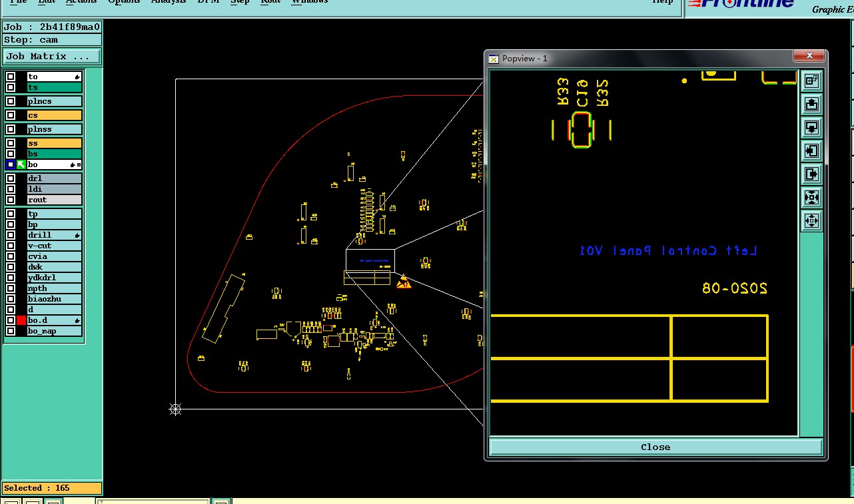Image resolution: width=854 pixels, height=504 pixels.
Task: Toggle the cs layer checkbox
Action: pos(11,115)
